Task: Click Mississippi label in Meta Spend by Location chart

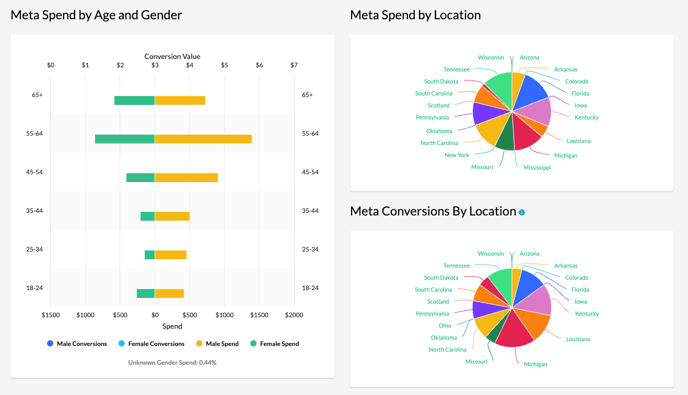Action: (537, 168)
